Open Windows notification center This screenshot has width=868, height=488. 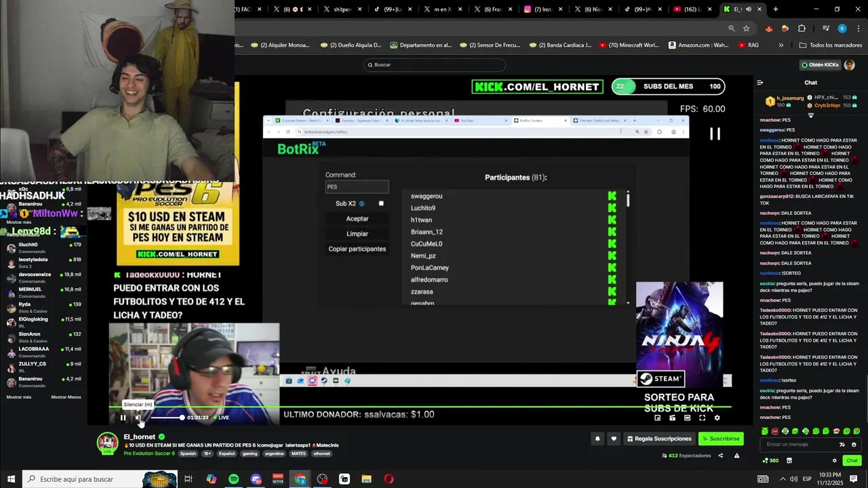pyautogui.click(x=854, y=479)
